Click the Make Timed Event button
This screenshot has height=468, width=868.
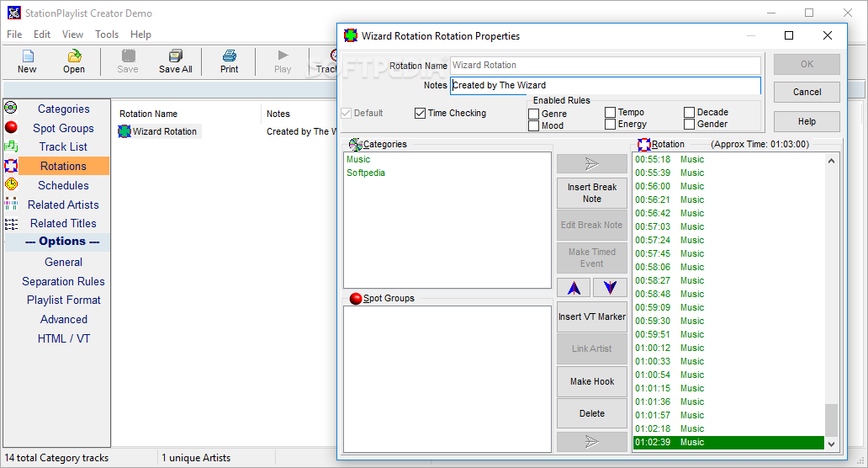coord(592,258)
